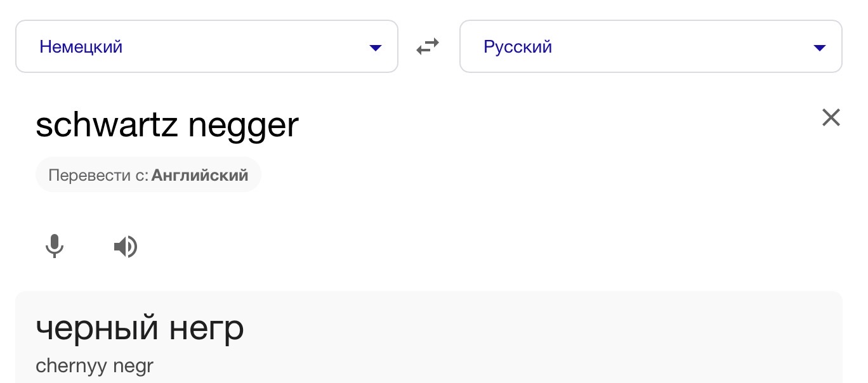Play the source text audio with speaker icon
The width and height of the screenshot is (868, 383).
click(x=126, y=246)
